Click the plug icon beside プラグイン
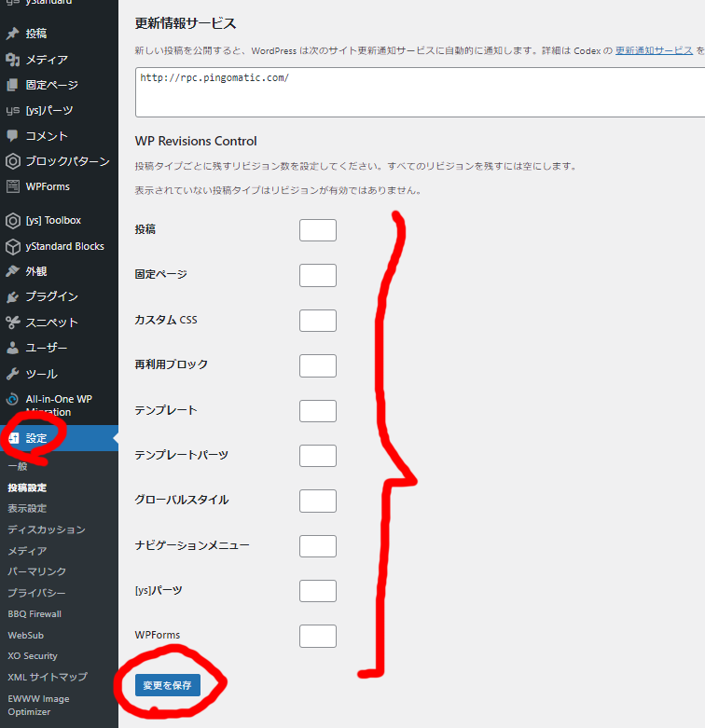The height and width of the screenshot is (728, 705). click(12, 296)
